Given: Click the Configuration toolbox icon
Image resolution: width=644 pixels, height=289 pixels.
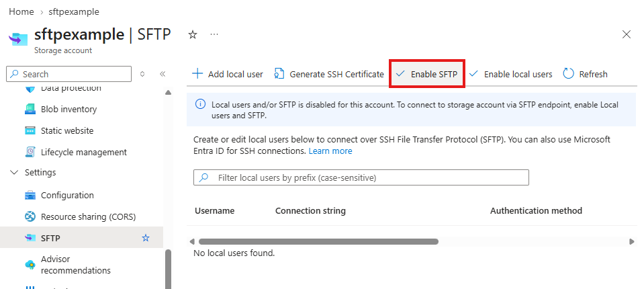Looking at the screenshot, I should pos(30,196).
